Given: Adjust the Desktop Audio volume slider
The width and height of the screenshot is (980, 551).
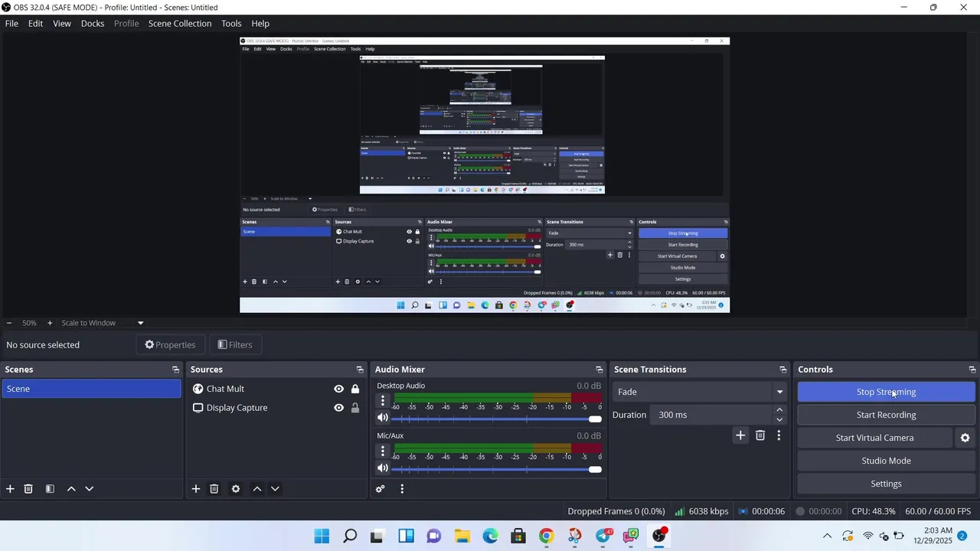Looking at the screenshot, I should [x=497, y=419].
